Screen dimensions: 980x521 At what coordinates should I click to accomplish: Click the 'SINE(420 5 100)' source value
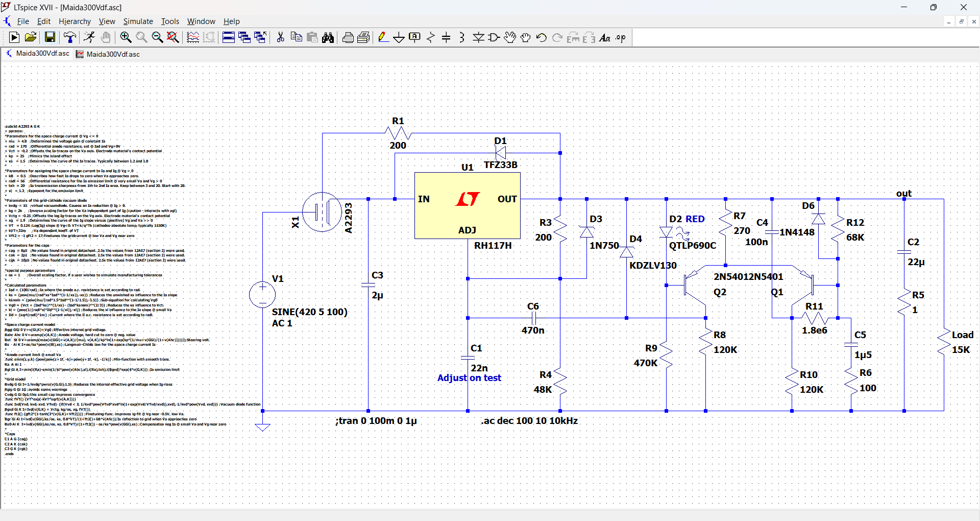point(310,312)
